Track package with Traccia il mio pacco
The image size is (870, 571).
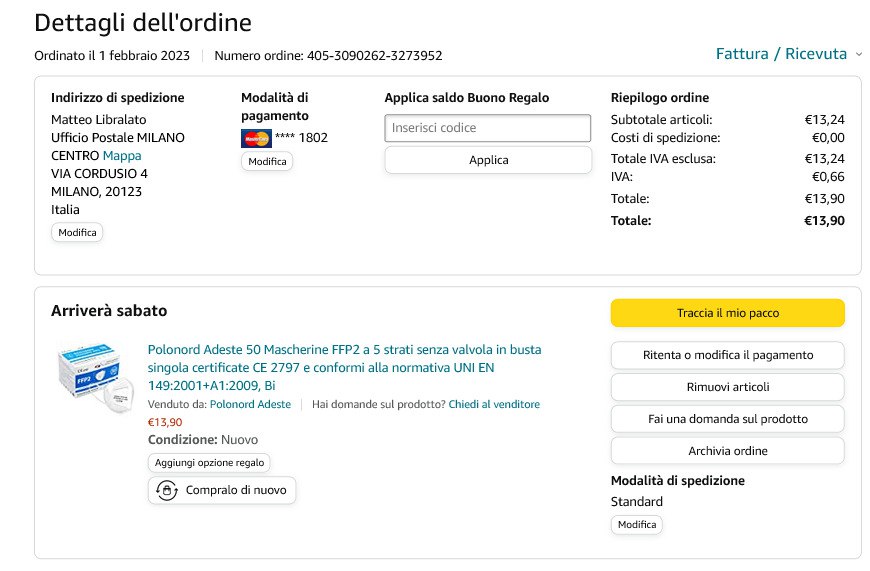point(727,313)
